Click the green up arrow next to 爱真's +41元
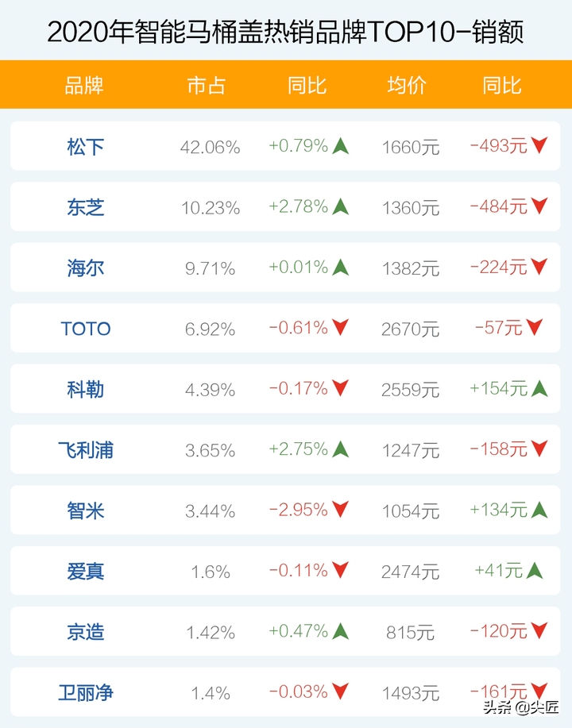Viewport: 572px width, 728px height. tap(535, 570)
